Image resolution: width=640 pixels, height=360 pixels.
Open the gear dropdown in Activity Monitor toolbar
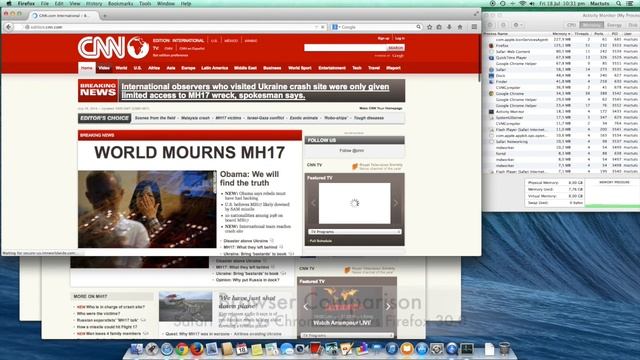point(517,25)
